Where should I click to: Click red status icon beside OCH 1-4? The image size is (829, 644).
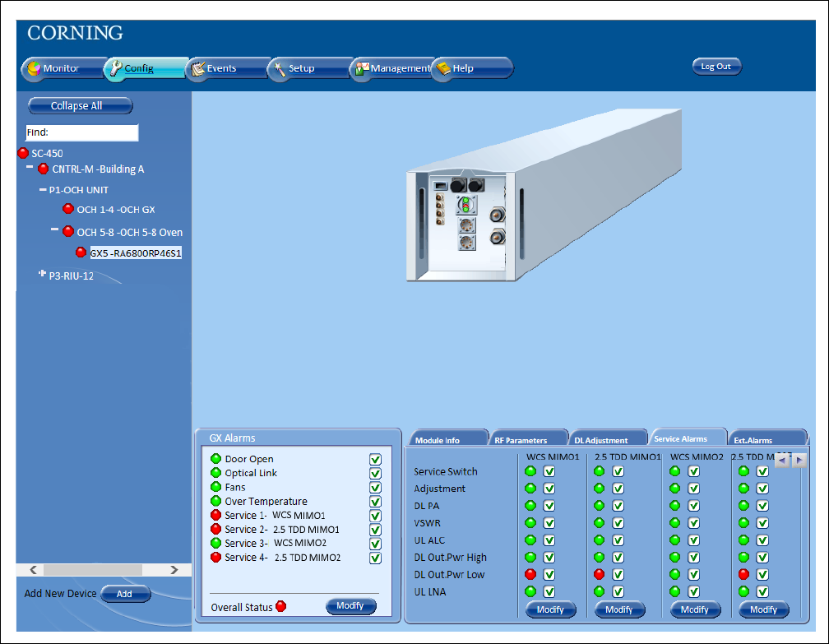pos(68,209)
